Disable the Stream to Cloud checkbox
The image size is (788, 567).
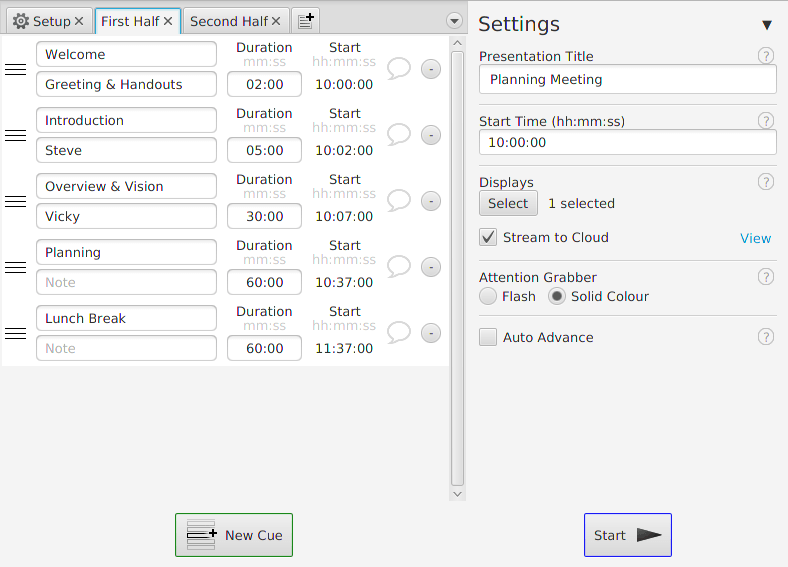tap(488, 238)
